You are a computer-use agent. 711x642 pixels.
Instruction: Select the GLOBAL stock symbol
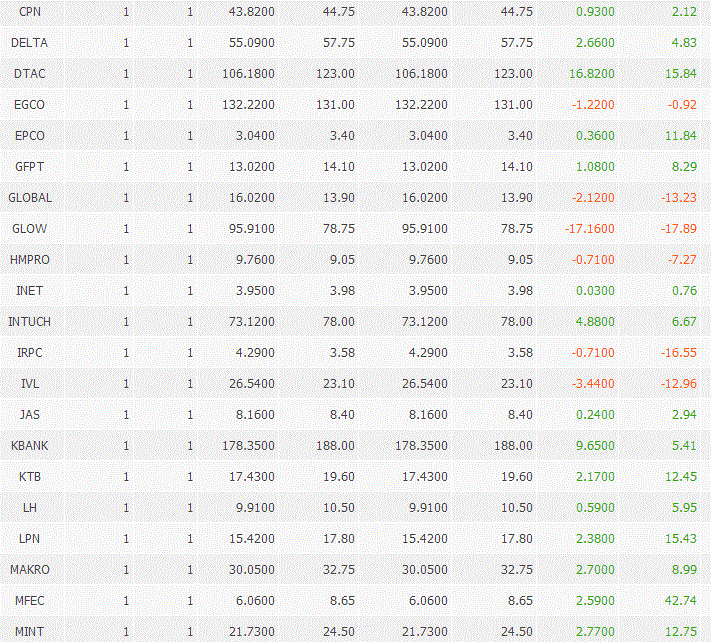coord(30,198)
